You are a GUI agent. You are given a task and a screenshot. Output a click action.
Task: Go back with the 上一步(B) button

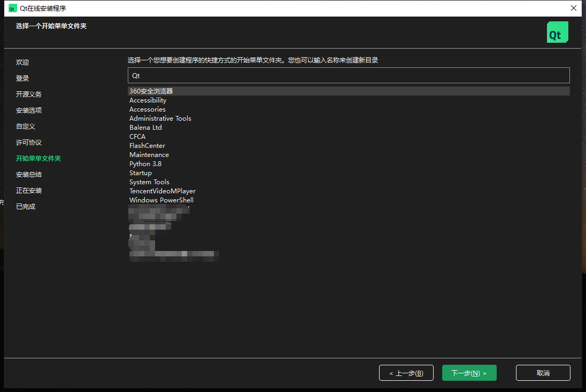click(406, 373)
